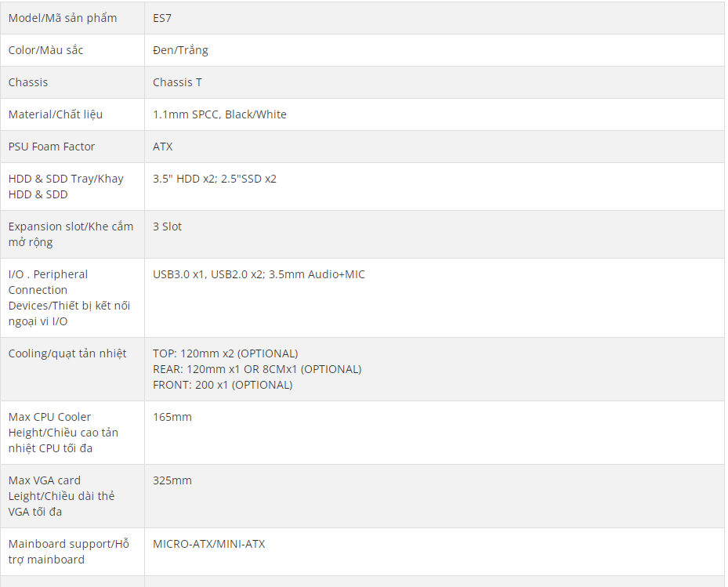Click the USB3.0 x1, USB2.0 x2 text
This screenshot has width=728, height=587.
point(208,274)
